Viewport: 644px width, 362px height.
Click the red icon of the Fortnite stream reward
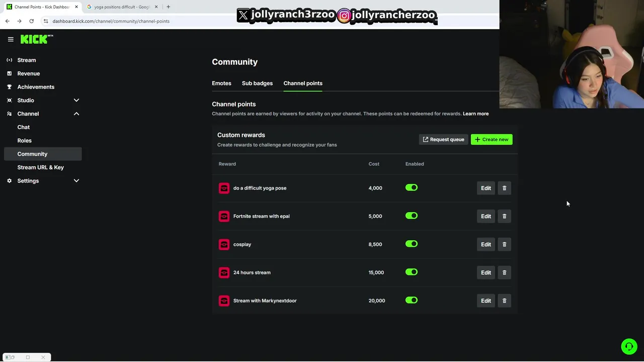[224, 216]
